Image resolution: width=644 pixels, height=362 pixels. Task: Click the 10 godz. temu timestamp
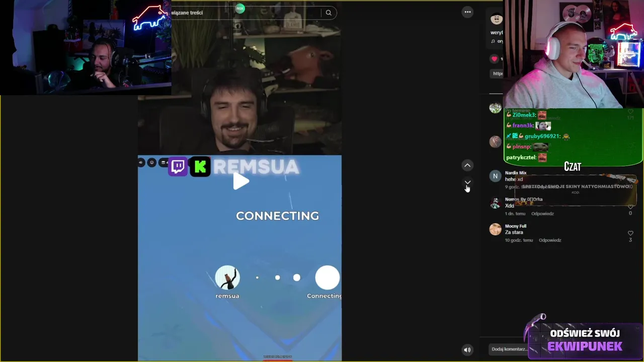pos(519,240)
